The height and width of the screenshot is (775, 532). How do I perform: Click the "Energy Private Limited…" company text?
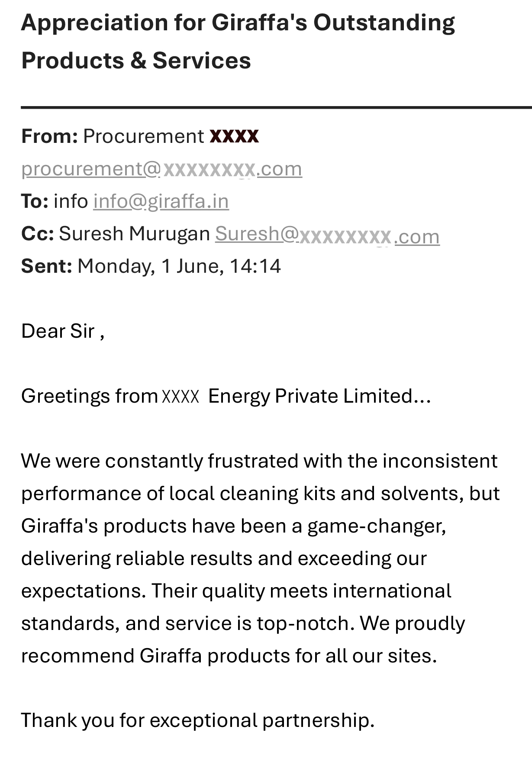point(319,396)
